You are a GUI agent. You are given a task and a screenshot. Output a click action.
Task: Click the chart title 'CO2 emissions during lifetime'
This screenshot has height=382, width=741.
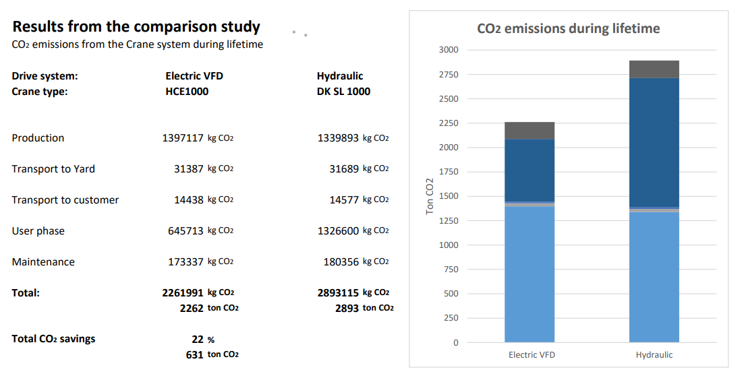tap(569, 28)
